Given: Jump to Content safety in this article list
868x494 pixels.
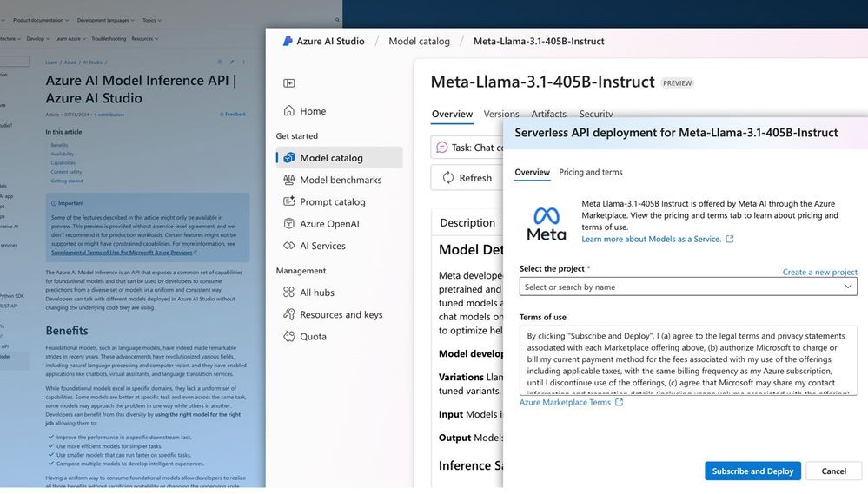Looking at the screenshot, I should [x=66, y=172].
